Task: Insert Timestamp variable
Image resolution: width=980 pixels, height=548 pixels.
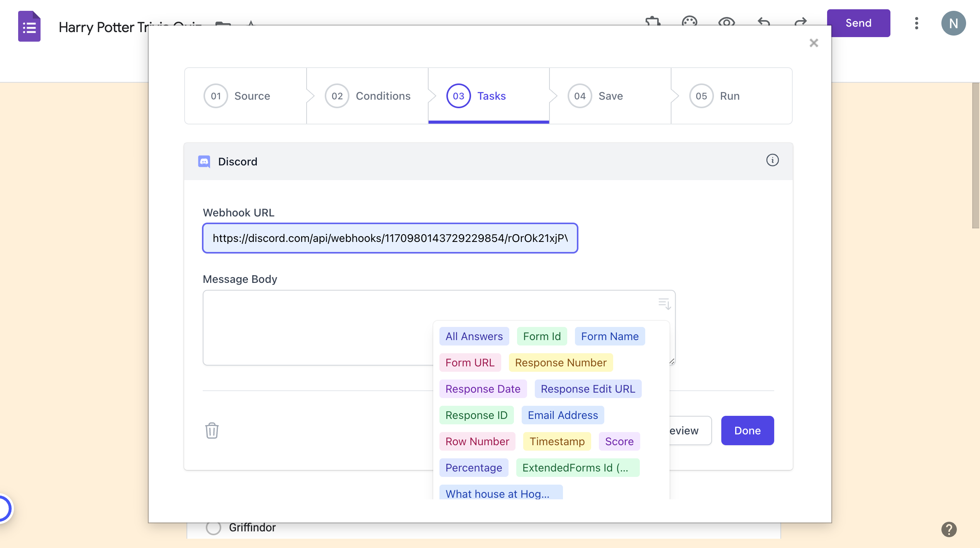Action: 557,441
